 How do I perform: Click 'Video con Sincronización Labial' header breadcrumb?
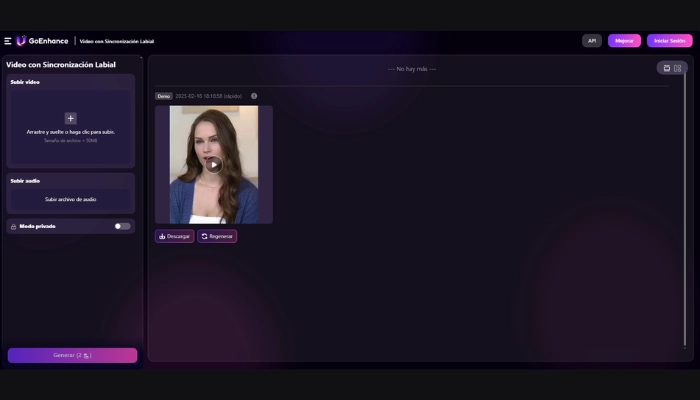point(117,41)
